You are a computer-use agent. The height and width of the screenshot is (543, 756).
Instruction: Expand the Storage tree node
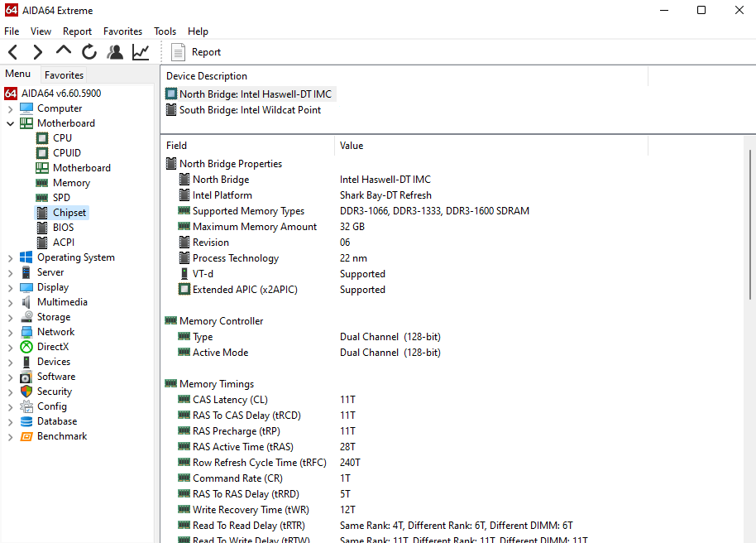pyautogui.click(x=10, y=318)
